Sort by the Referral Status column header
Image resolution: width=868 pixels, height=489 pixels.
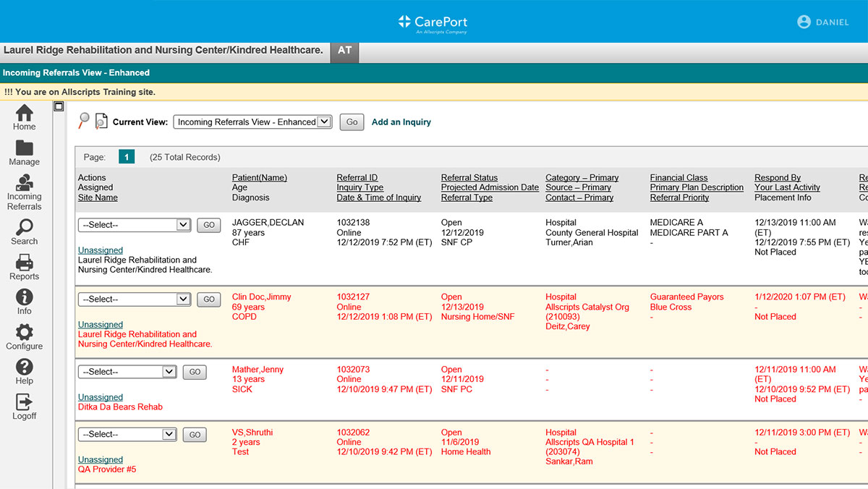[x=469, y=178]
